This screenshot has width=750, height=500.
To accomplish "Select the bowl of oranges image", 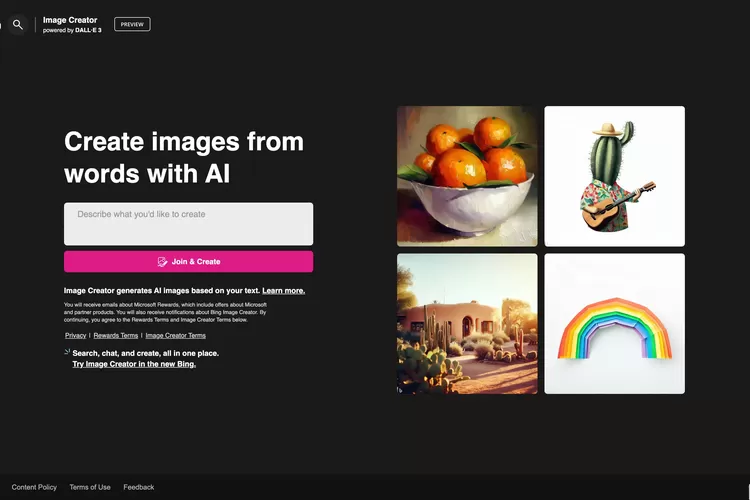I will point(467,176).
